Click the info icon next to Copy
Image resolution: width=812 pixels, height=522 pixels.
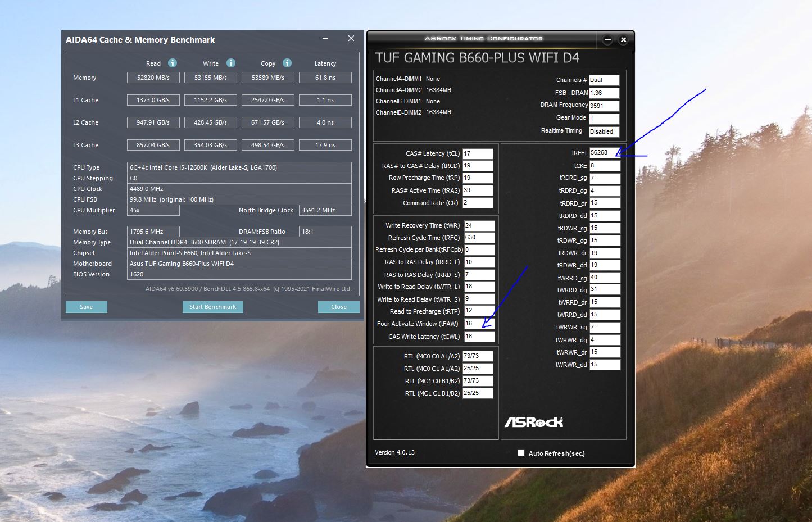(x=287, y=63)
